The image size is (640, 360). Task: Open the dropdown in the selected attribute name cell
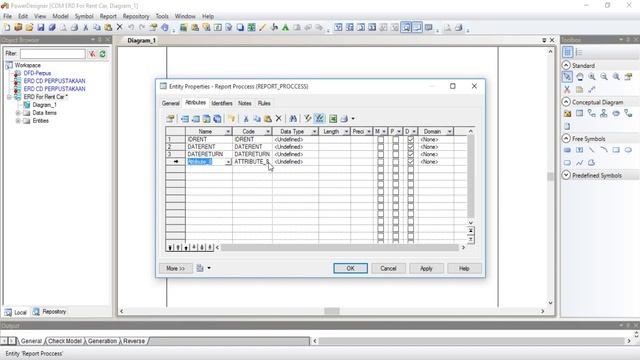[x=228, y=162]
